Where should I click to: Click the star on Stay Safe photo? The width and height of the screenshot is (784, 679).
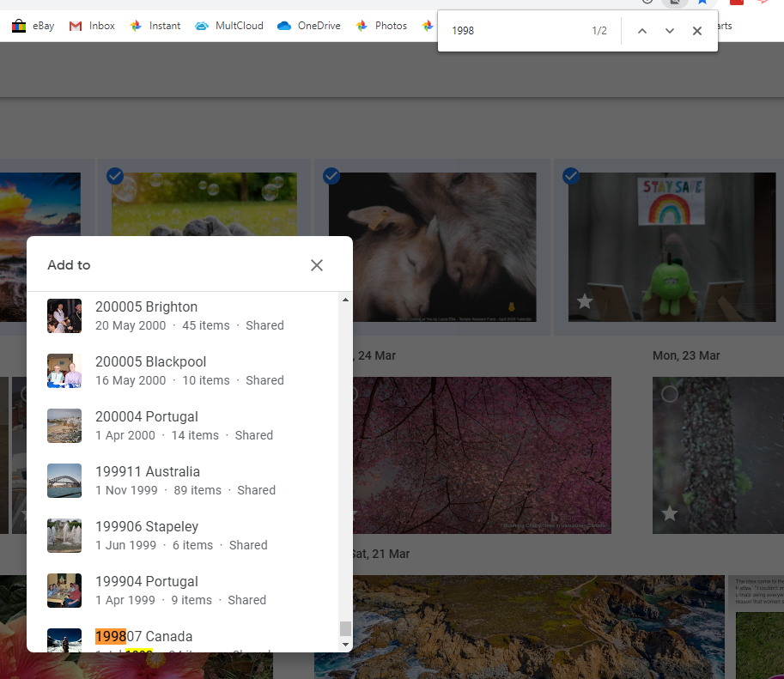pyautogui.click(x=585, y=301)
